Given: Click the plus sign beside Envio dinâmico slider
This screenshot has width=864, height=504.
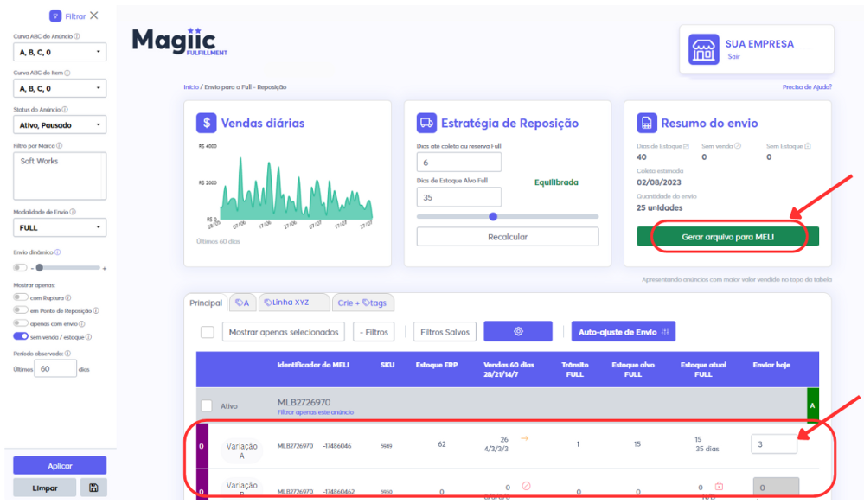Looking at the screenshot, I should point(104,268).
